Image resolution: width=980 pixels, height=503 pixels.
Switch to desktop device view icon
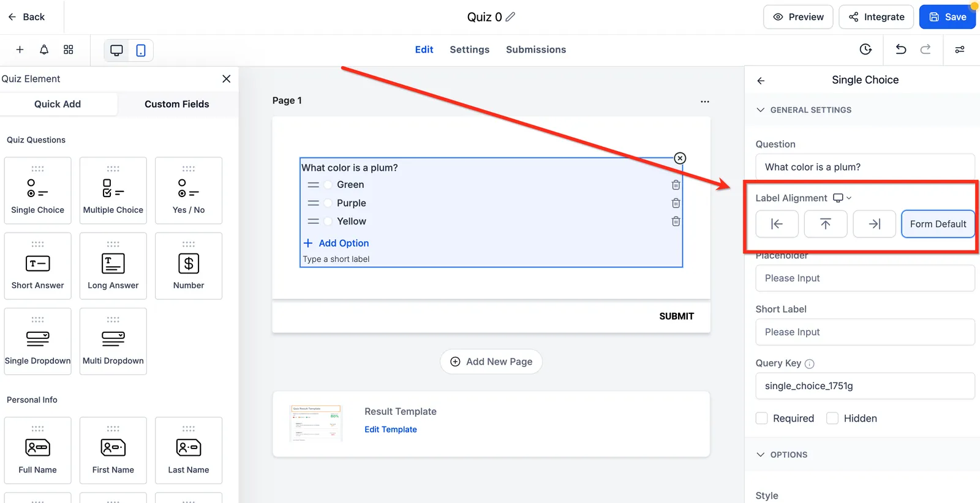coord(116,50)
